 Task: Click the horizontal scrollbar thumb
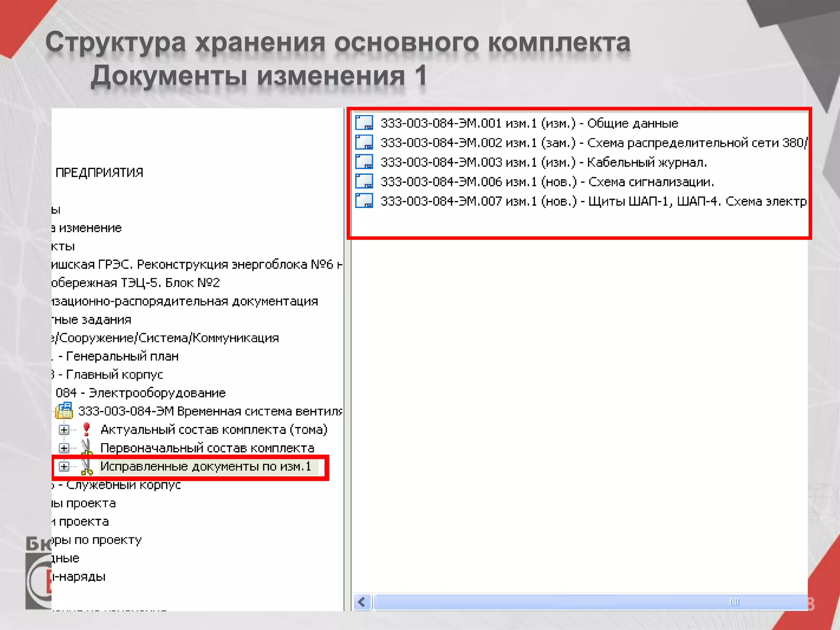coord(591,602)
